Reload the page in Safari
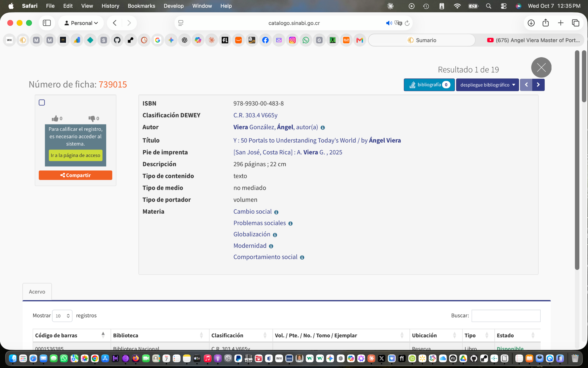Screen dimensions: 588x368 point(407,23)
